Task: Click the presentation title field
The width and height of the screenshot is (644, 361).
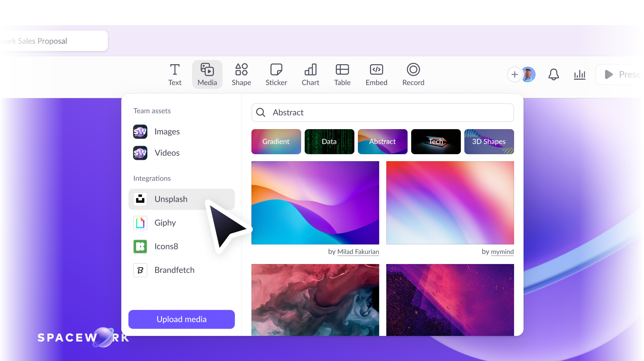Action: point(53,41)
